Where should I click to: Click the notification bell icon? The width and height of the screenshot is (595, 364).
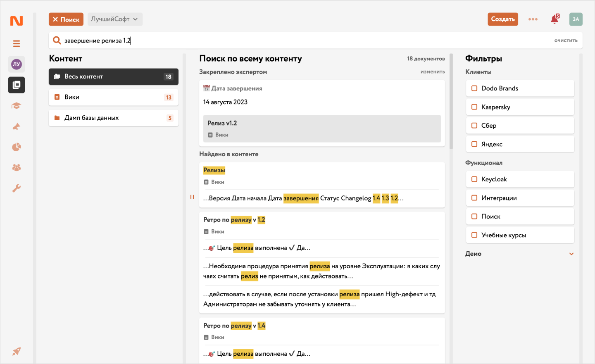[x=555, y=19]
